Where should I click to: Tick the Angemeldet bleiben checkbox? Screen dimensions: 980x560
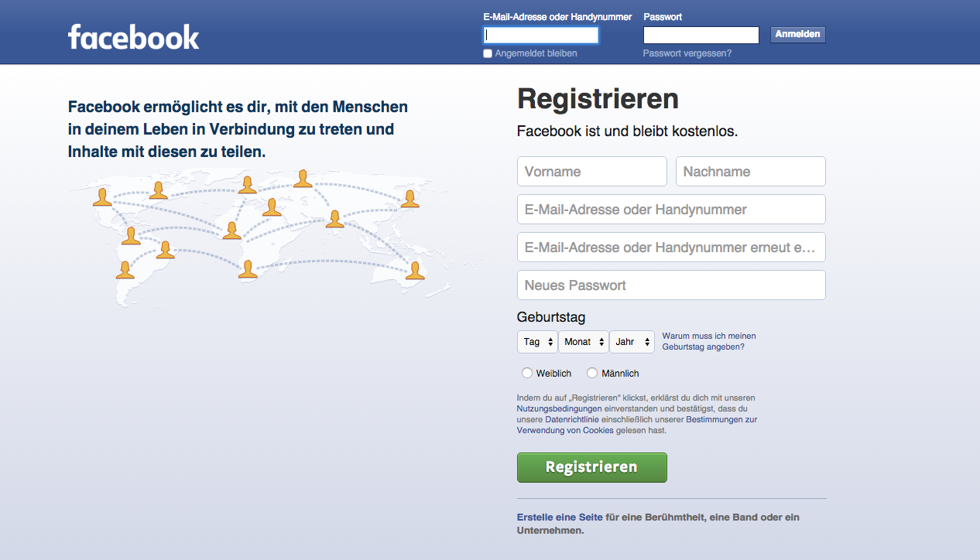[488, 53]
